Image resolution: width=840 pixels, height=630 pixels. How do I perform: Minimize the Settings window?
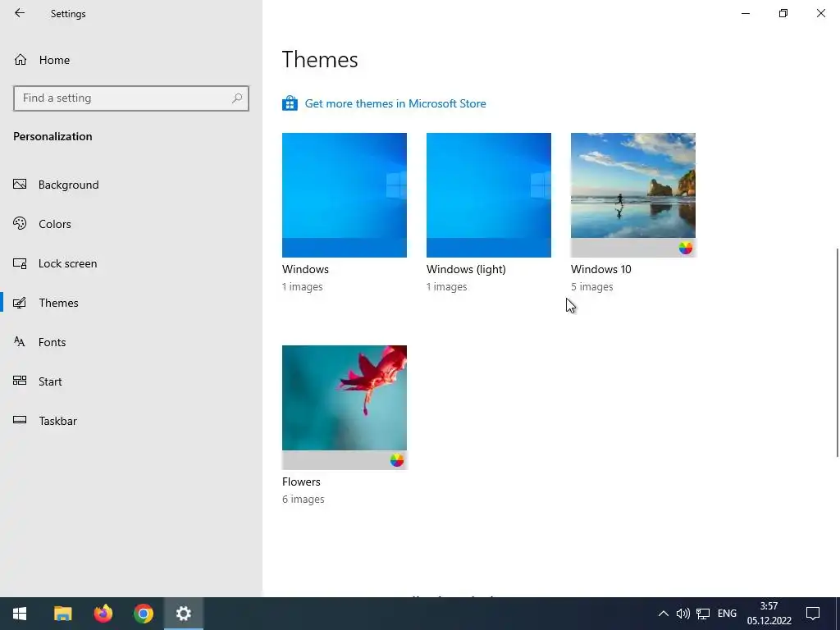746,13
